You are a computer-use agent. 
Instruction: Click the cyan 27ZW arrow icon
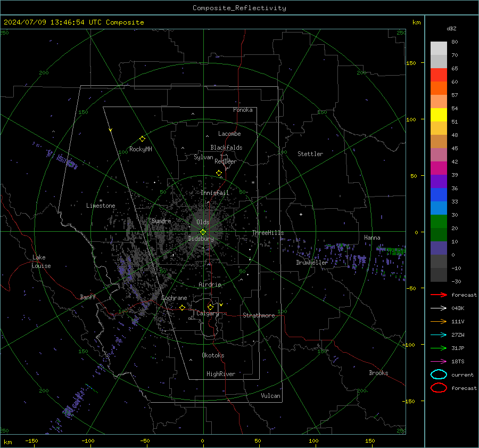click(x=439, y=335)
